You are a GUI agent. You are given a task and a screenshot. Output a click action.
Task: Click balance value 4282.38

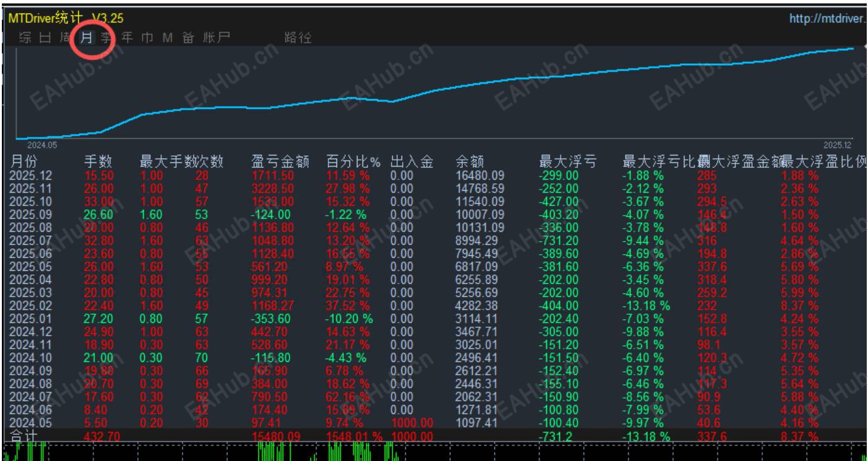click(x=476, y=305)
